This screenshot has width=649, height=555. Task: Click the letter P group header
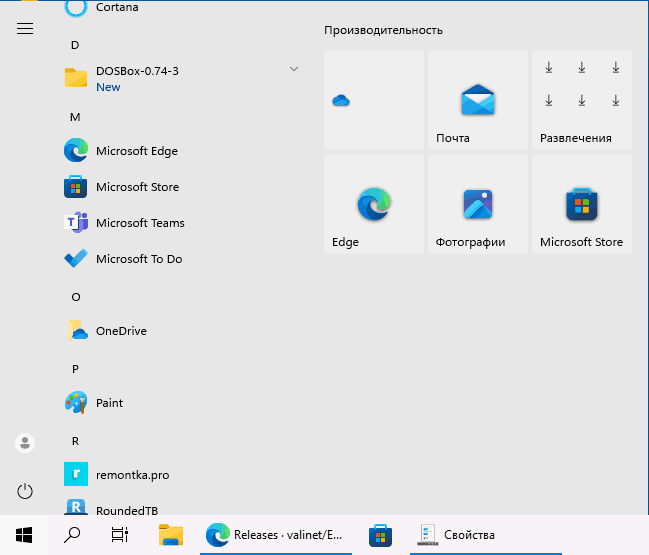(75, 369)
